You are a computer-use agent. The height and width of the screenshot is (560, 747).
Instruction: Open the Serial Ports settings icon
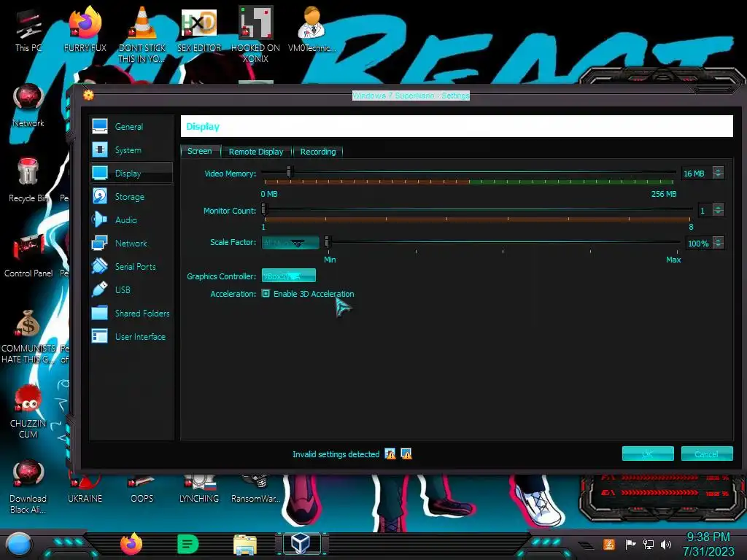click(x=99, y=266)
